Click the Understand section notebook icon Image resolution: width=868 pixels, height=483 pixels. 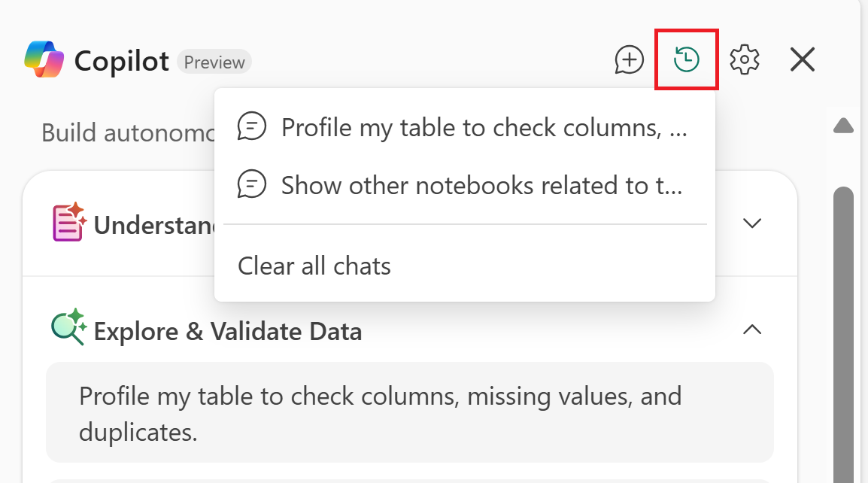point(68,223)
